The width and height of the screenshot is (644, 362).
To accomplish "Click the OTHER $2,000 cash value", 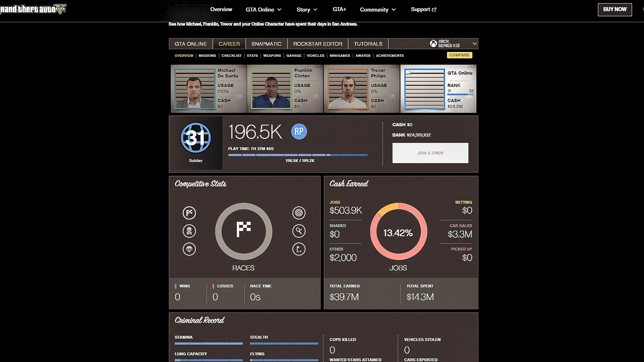I will (343, 258).
